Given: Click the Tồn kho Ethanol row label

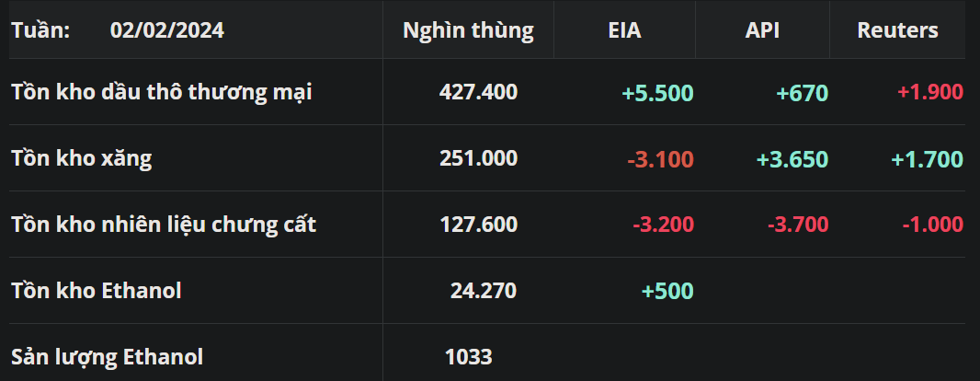Looking at the screenshot, I should tap(97, 291).
